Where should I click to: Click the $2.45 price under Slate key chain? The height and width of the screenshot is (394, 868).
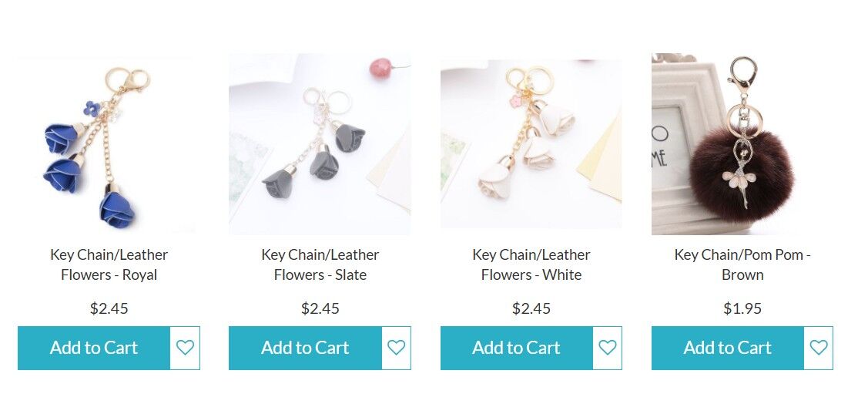click(x=320, y=308)
